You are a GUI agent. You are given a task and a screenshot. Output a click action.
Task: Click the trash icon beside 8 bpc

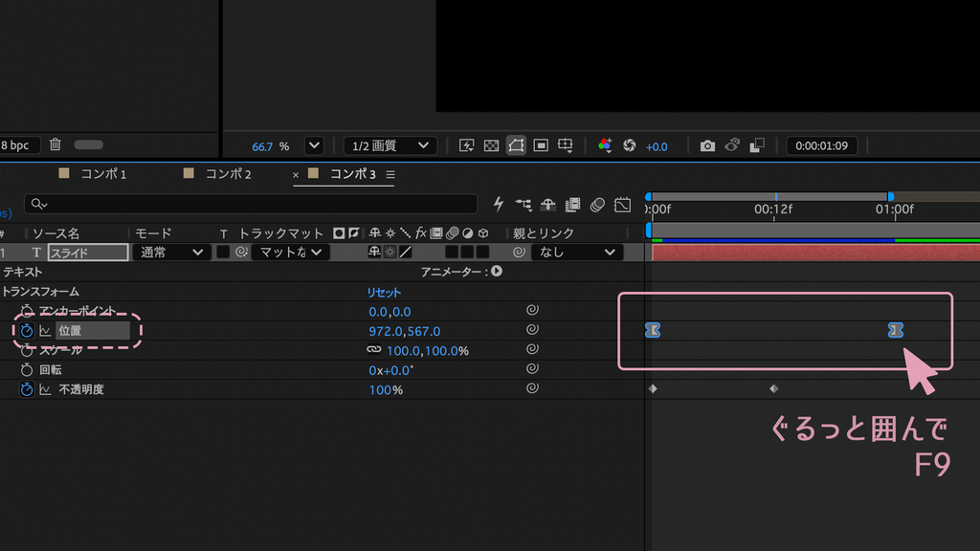tap(55, 144)
